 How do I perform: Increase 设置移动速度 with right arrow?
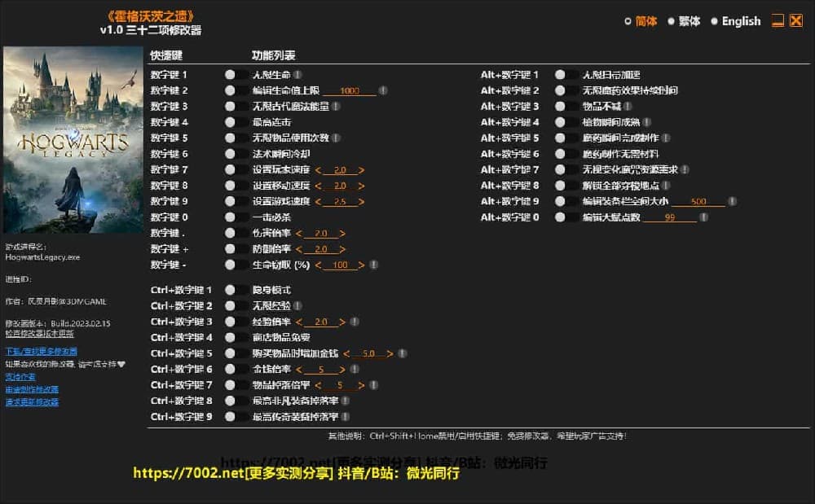361,186
